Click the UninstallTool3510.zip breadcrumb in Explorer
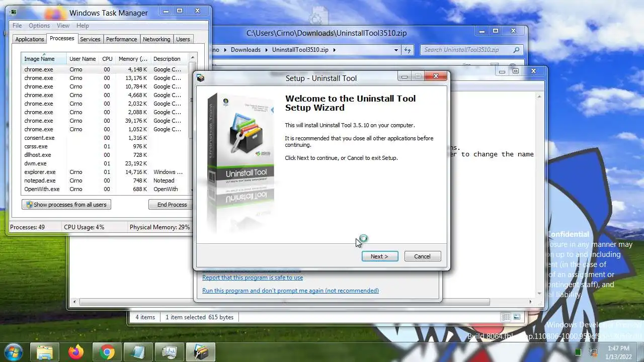 pyautogui.click(x=300, y=50)
